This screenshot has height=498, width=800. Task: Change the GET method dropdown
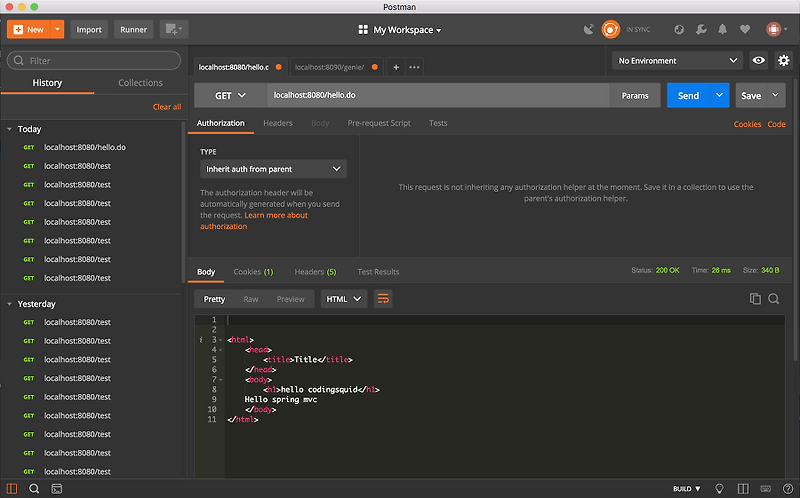[x=230, y=95]
